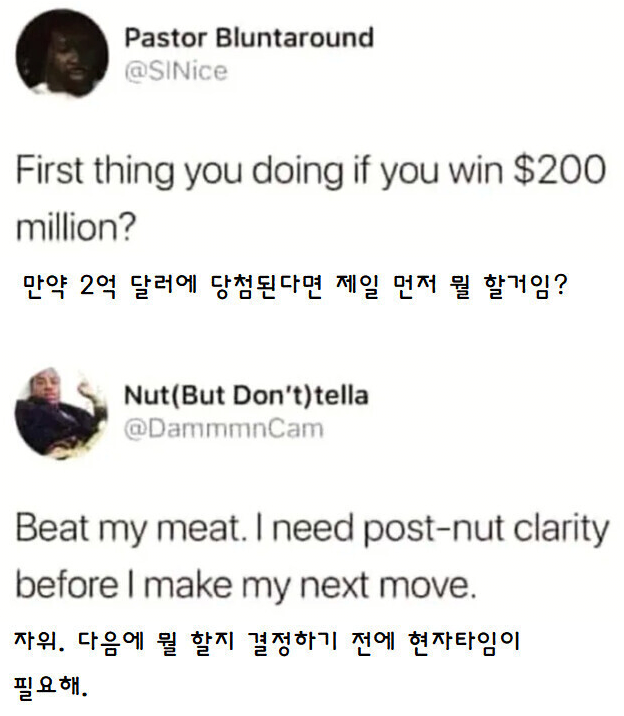Click the Pastor Bluntaround display name
This screenshot has height=716, width=624.
(x=248, y=39)
